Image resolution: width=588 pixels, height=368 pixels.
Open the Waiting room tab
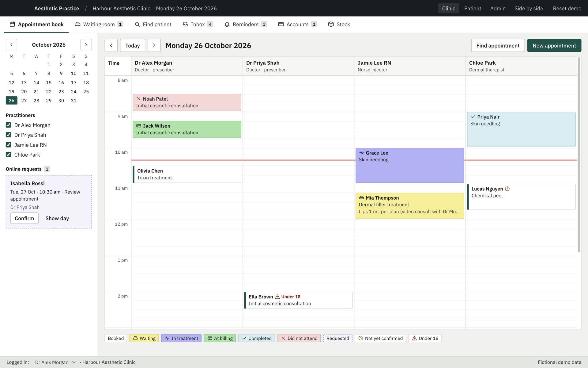[99, 24]
